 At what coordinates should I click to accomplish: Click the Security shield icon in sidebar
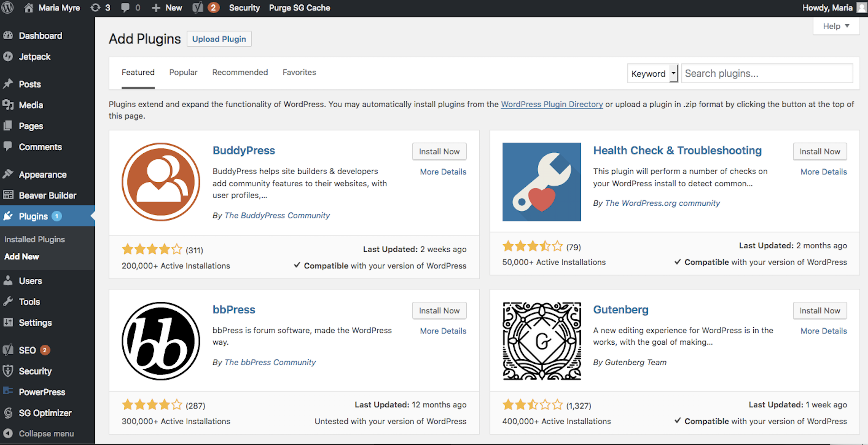(x=8, y=371)
